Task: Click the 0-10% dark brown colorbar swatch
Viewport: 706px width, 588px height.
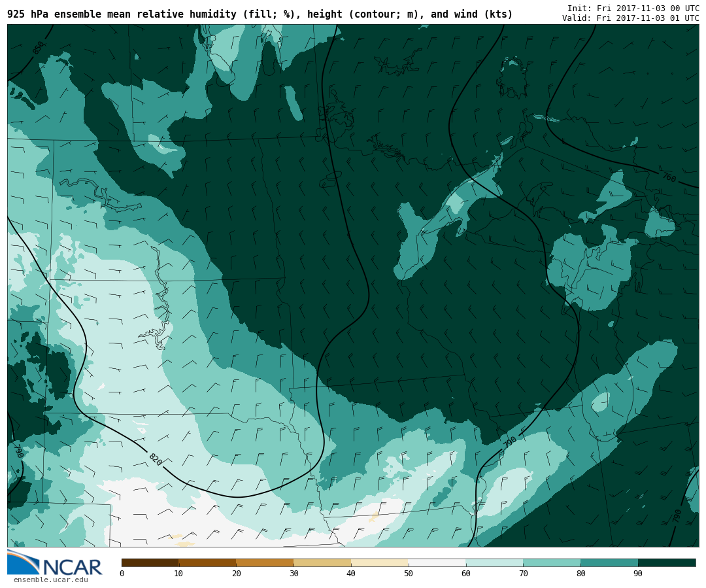Action: click(x=150, y=562)
